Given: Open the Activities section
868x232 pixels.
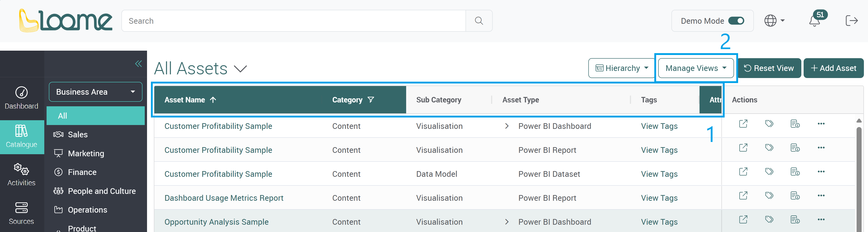Looking at the screenshot, I should point(21,175).
